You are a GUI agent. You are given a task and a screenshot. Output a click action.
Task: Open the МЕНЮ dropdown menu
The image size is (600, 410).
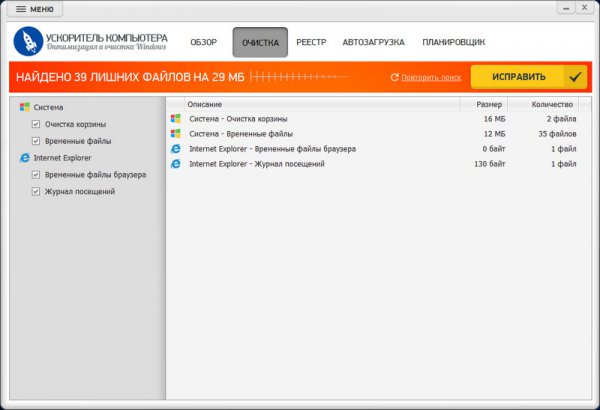coord(35,9)
